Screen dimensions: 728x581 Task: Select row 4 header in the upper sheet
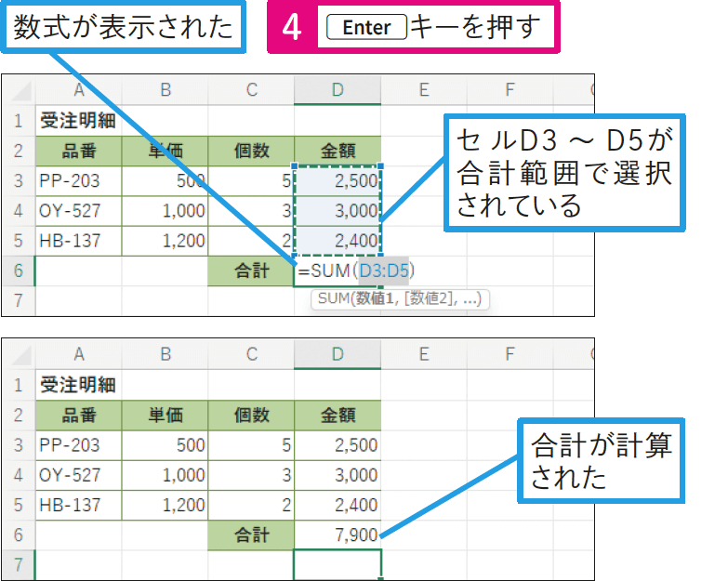(19, 211)
